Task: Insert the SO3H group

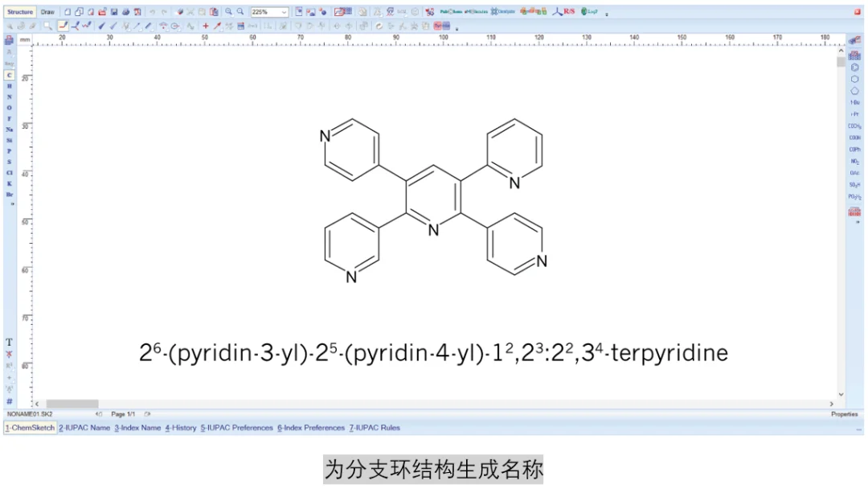Action: point(854,185)
